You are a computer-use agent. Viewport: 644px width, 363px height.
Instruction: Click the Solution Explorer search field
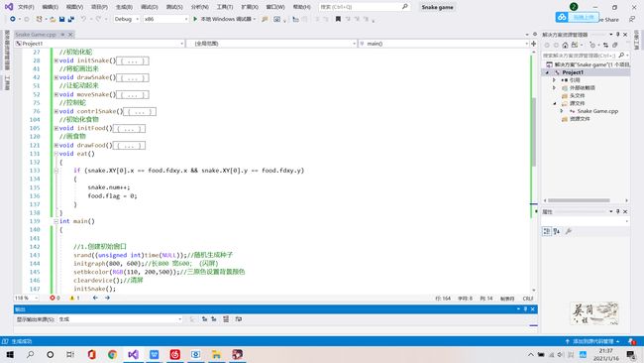[x=586, y=56]
